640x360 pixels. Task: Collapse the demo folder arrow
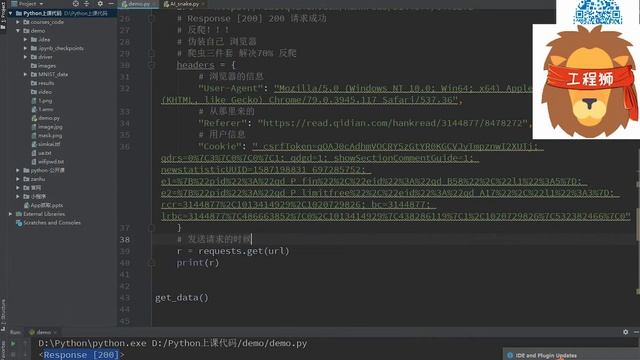pyautogui.click(x=18, y=31)
